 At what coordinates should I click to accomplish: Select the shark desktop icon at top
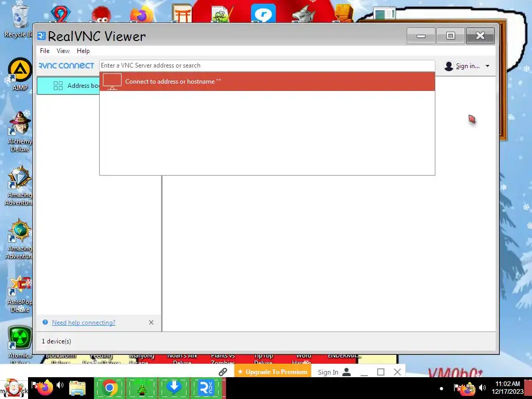303,14
